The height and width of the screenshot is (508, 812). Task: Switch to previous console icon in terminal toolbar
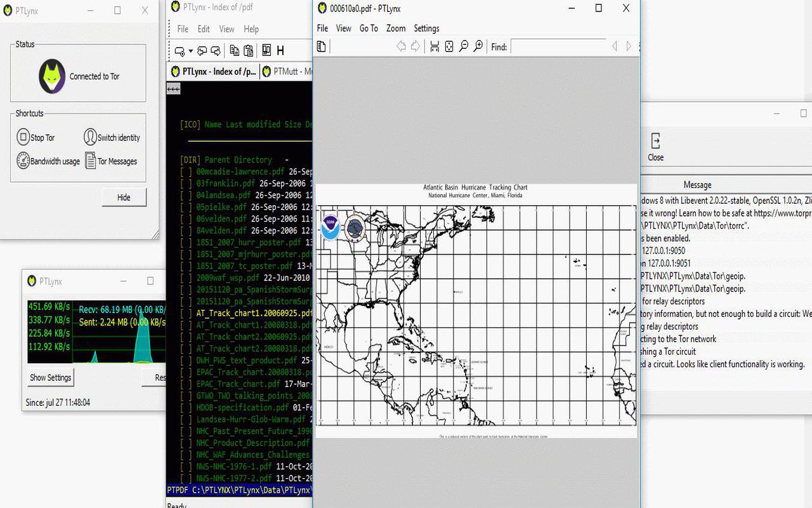[x=202, y=51]
